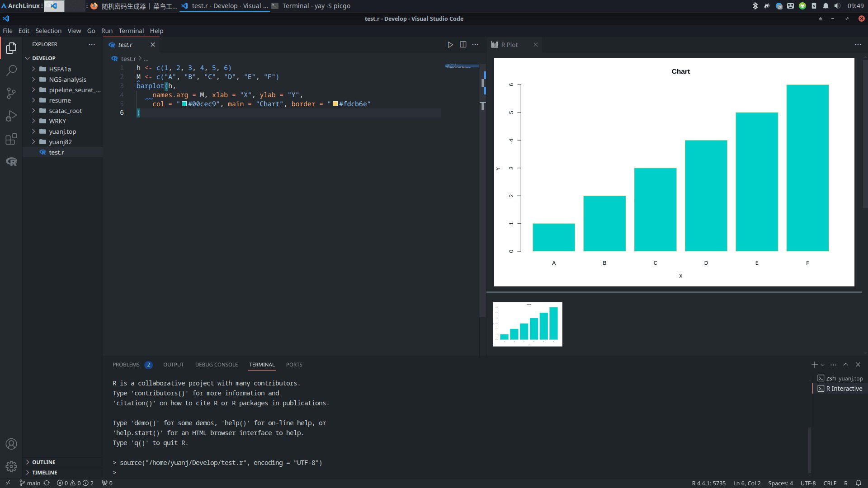Open the Manage gear settings icon

click(x=11, y=467)
